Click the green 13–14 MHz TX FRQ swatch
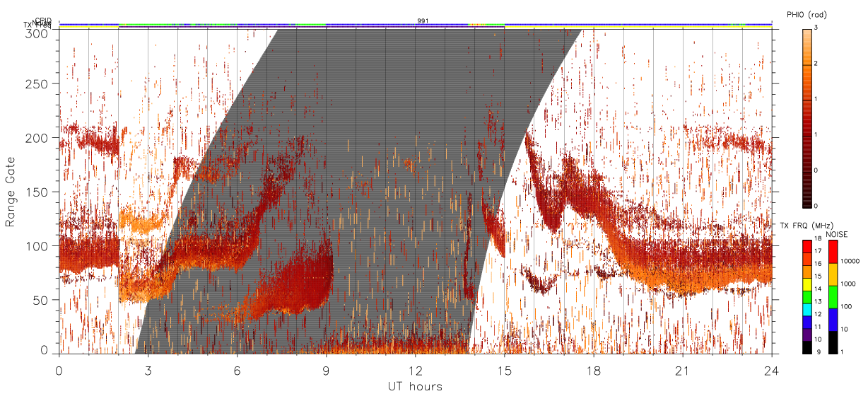The image size is (868, 401). pyautogui.click(x=807, y=297)
